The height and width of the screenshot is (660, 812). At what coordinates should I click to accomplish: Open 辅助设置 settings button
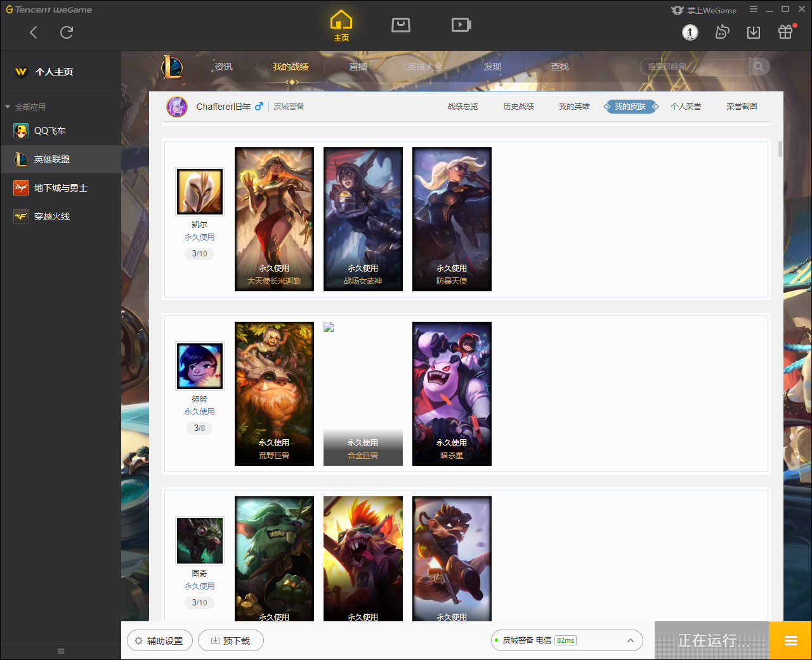[x=159, y=640]
